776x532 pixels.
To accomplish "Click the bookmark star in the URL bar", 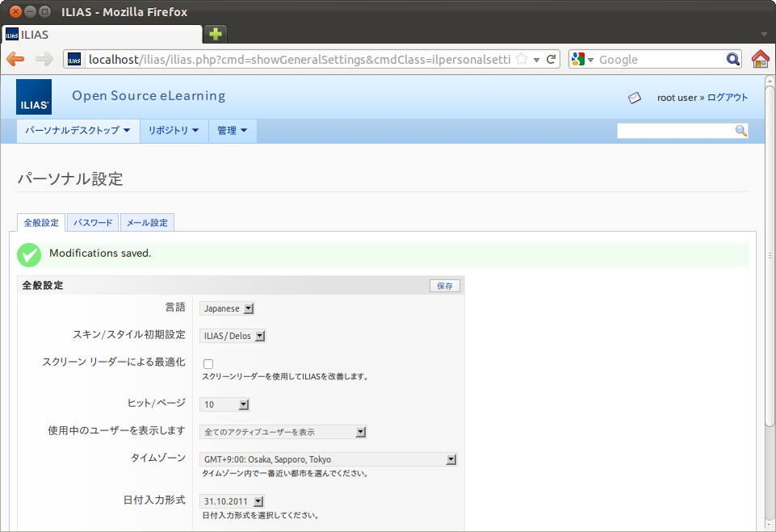I will click(522, 59).
